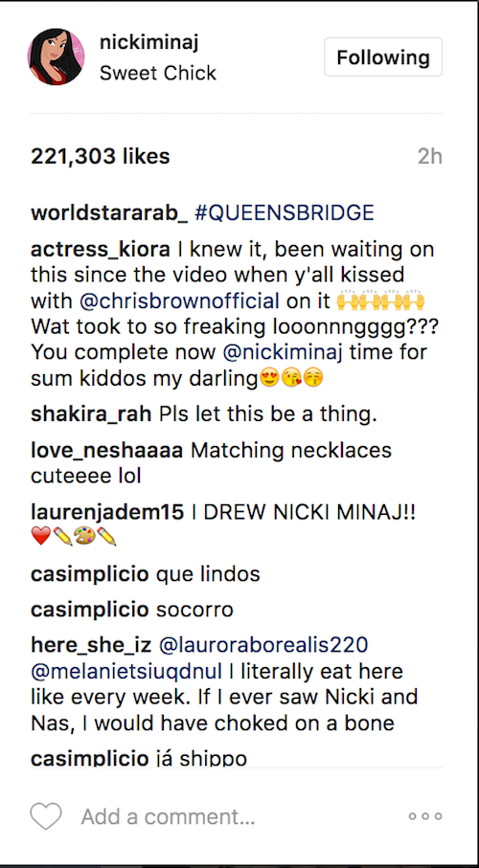Open the @lauroraborealis220 mention
The width and height of the screenshot is (479, 868).
tap(263, 645)
